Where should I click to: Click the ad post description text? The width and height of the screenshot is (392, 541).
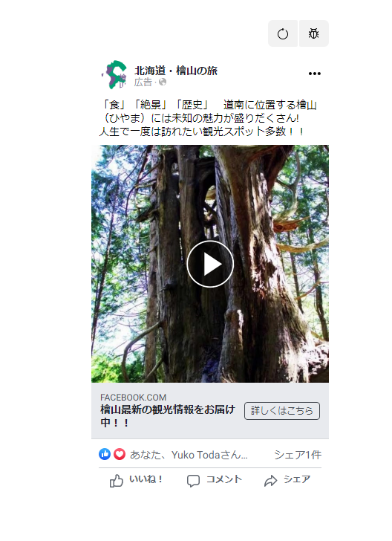[x=208, y=118]
